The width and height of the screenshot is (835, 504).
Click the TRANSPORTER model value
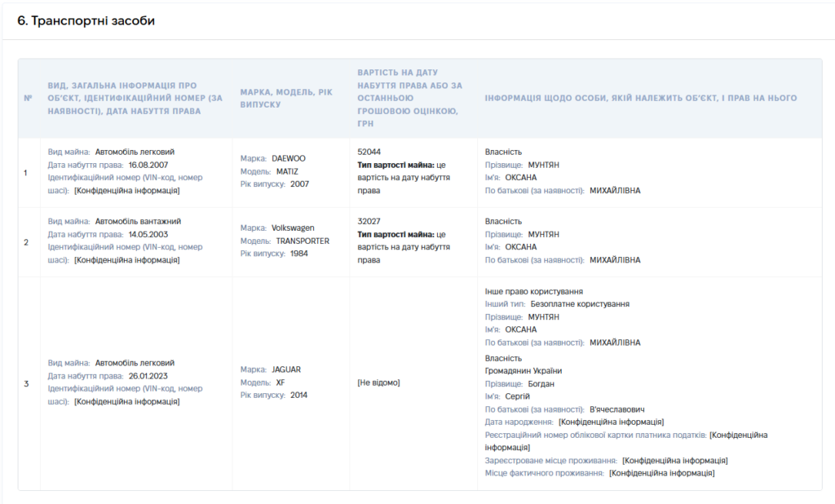coord(303,241)
